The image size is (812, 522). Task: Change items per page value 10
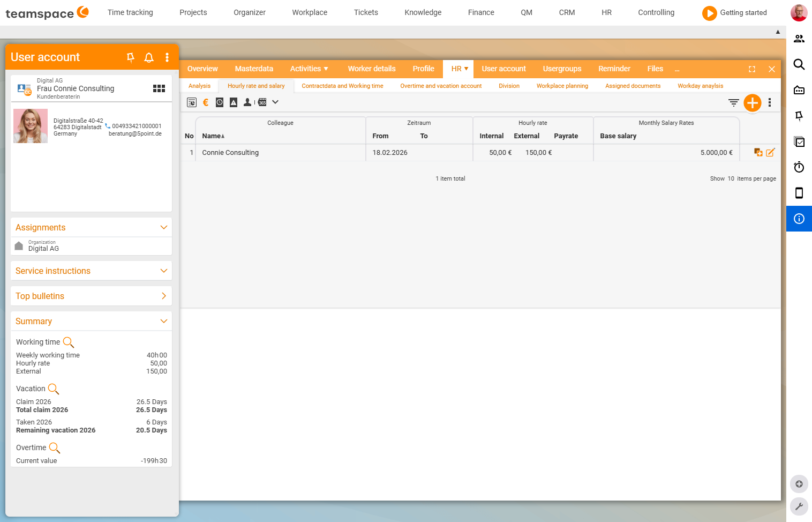(x=731, y=178)
